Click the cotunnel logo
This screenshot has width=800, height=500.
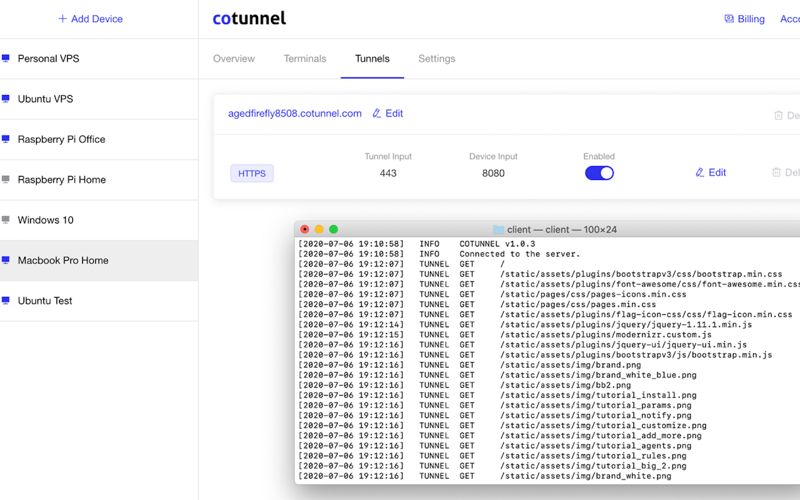[x=249, y=18]
